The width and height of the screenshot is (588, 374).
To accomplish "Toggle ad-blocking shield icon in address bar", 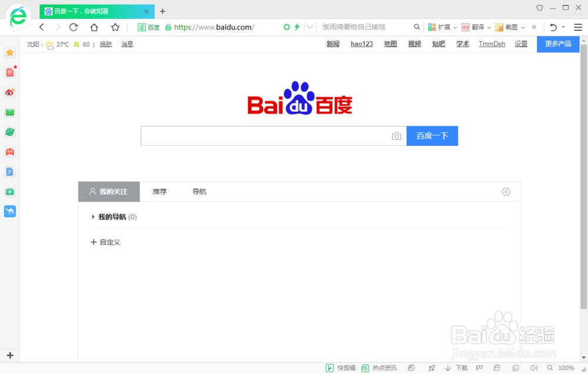I will point(287,27).
